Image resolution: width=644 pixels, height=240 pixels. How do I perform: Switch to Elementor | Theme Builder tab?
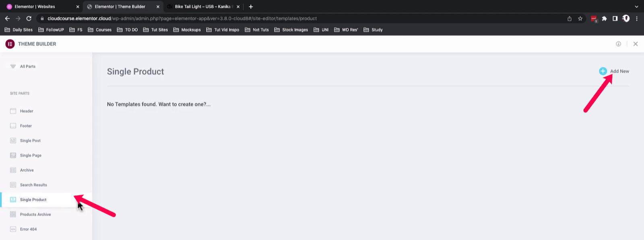pos(123,7)
